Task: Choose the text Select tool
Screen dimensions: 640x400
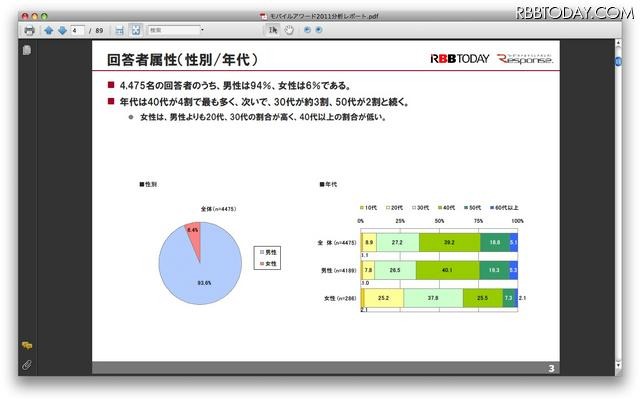Action: pos(273,30)
